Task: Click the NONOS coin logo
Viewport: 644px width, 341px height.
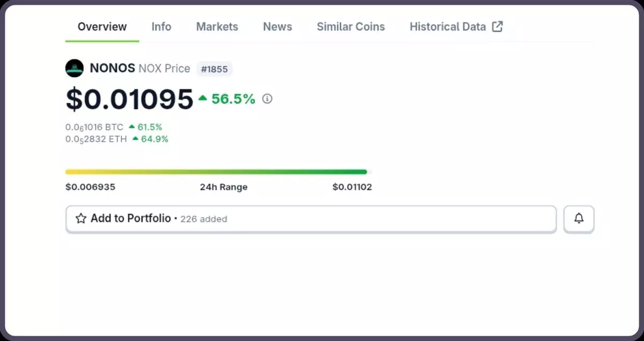Action: pos(74,68)
